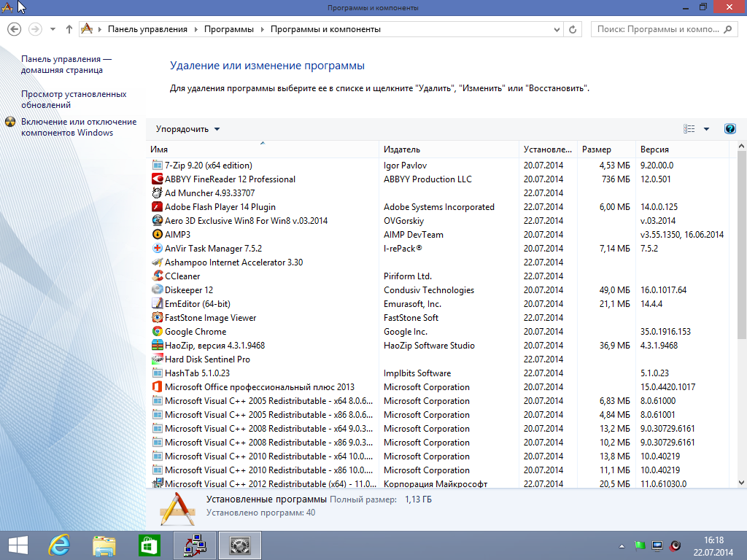Image resolution: width=747 pixels, height=560 pixels.
Task: Click the Adobe Flash Player 14 Plugin icon
Action: click(158, 206)
